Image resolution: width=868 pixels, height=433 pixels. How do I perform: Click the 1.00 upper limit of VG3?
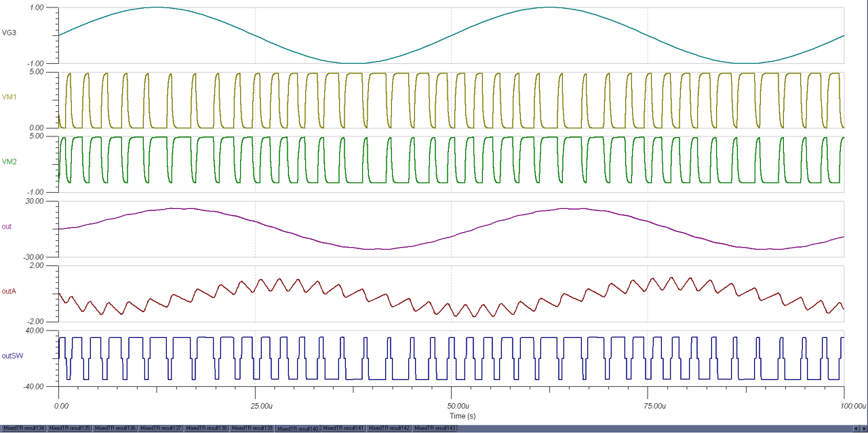(x=37, y=7)
